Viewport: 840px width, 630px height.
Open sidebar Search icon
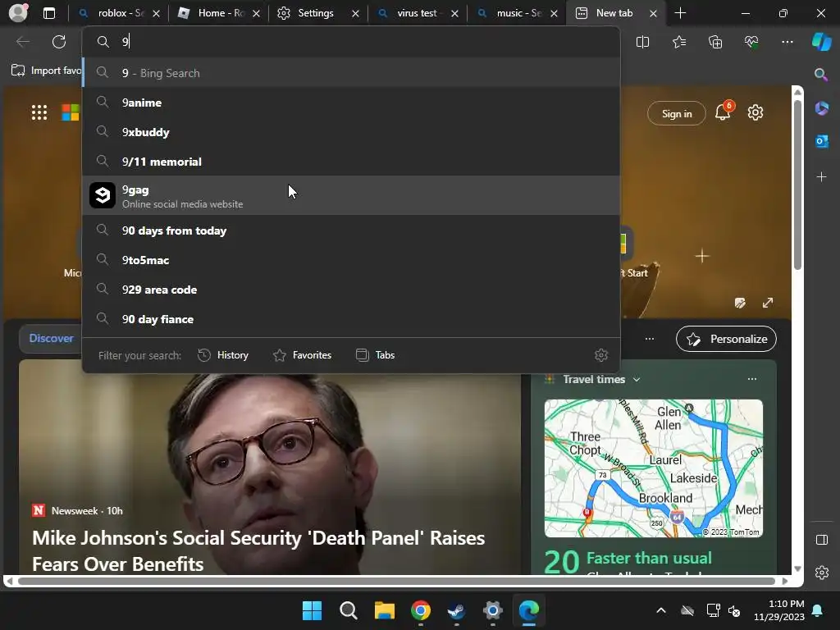[x=821, y=75]
